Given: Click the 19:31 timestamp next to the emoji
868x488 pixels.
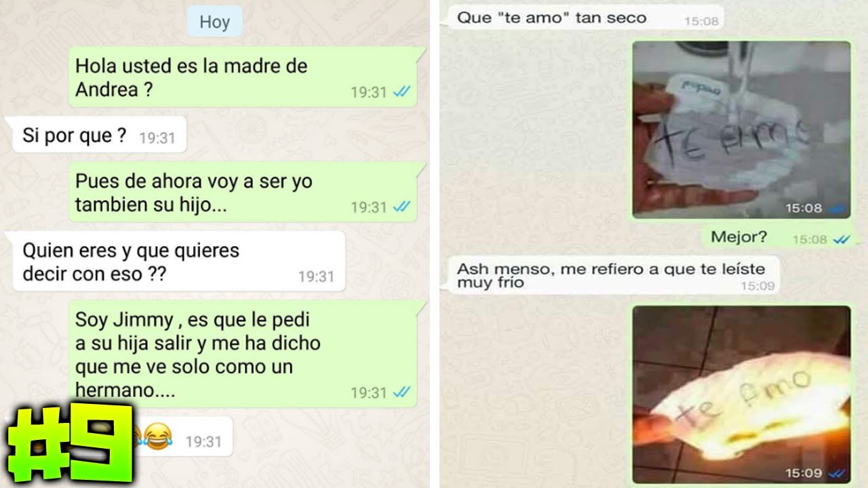Looking at the screenshot, I should tap(203, 442).
